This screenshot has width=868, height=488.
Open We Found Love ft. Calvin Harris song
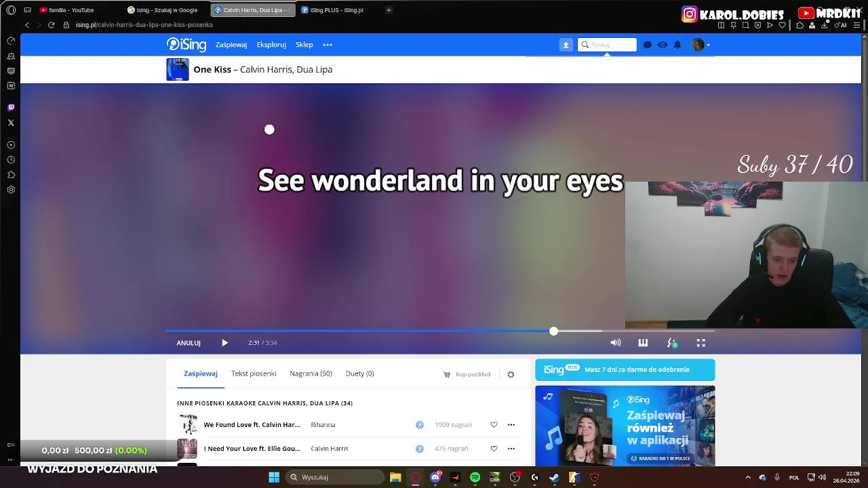(252, 425)
